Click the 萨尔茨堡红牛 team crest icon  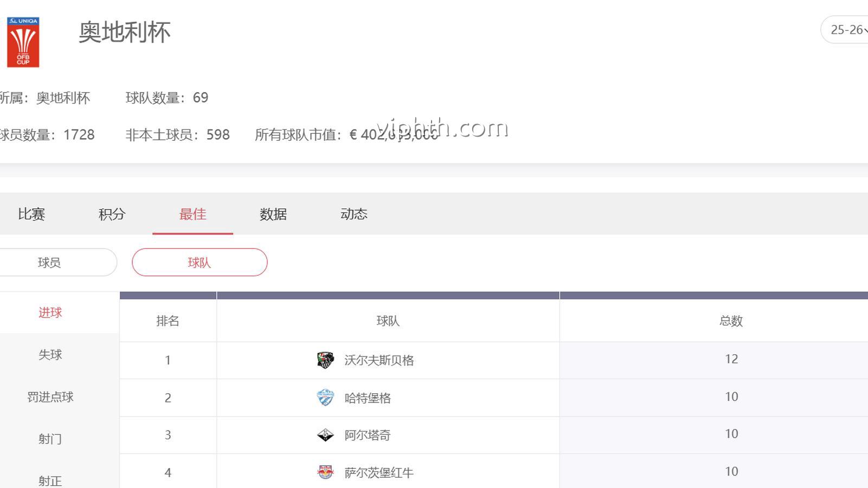[x=325, y=472]
